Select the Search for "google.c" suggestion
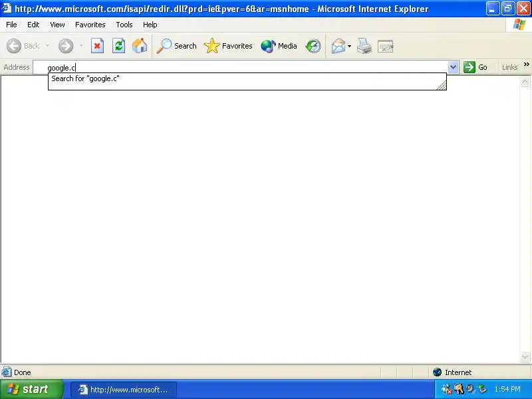Screen dimensions: 532x399 click(x=247, y=78)
